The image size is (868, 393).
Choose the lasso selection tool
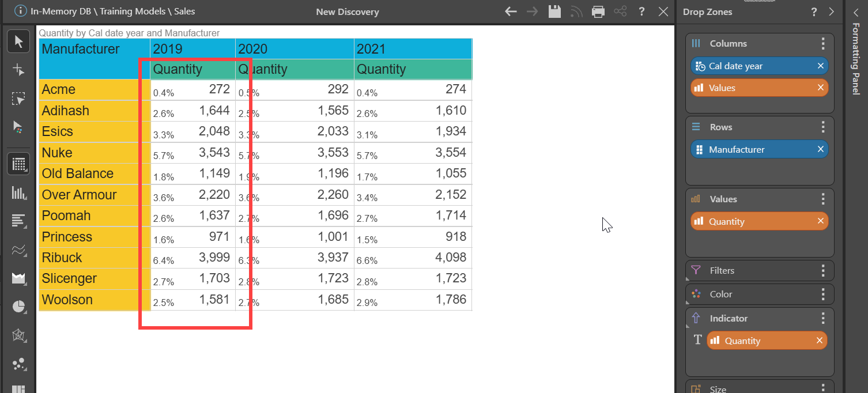pyautogui.click(x=18, y=99)
